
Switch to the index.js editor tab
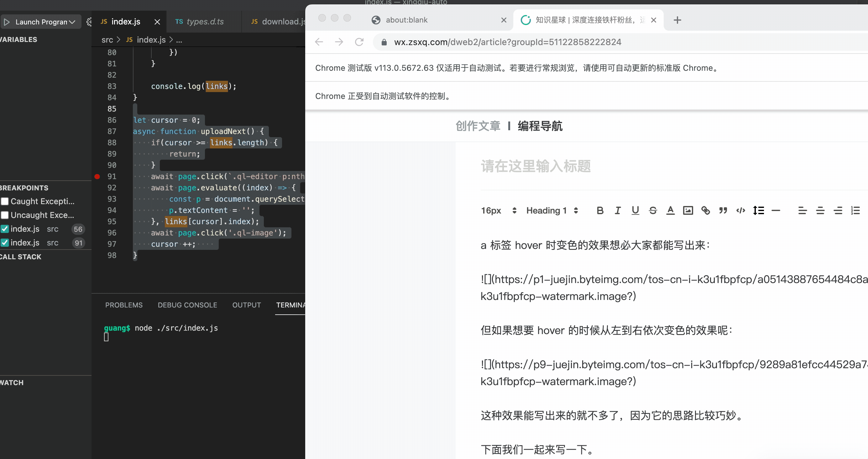(x=125, y=22)
